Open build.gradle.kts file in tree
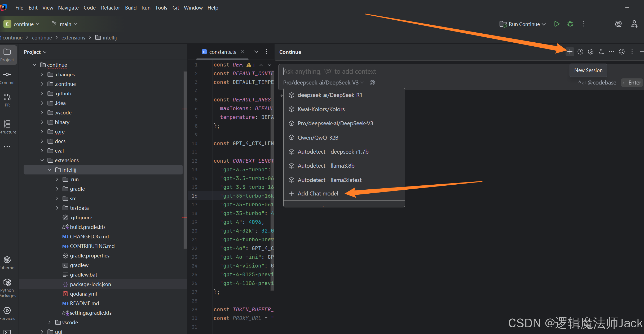Screen dimensions: 644x334 tap(87, 227)
